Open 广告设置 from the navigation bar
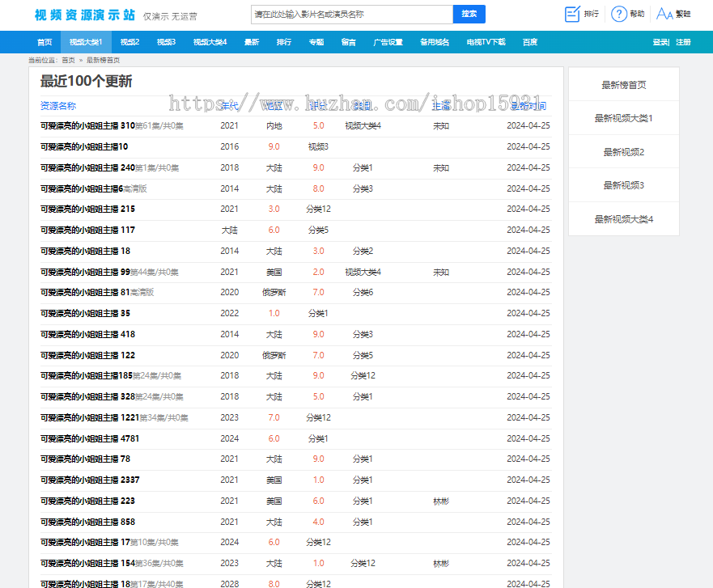The width and height of the screenshot is (713, 588). (x=388, y=42)
